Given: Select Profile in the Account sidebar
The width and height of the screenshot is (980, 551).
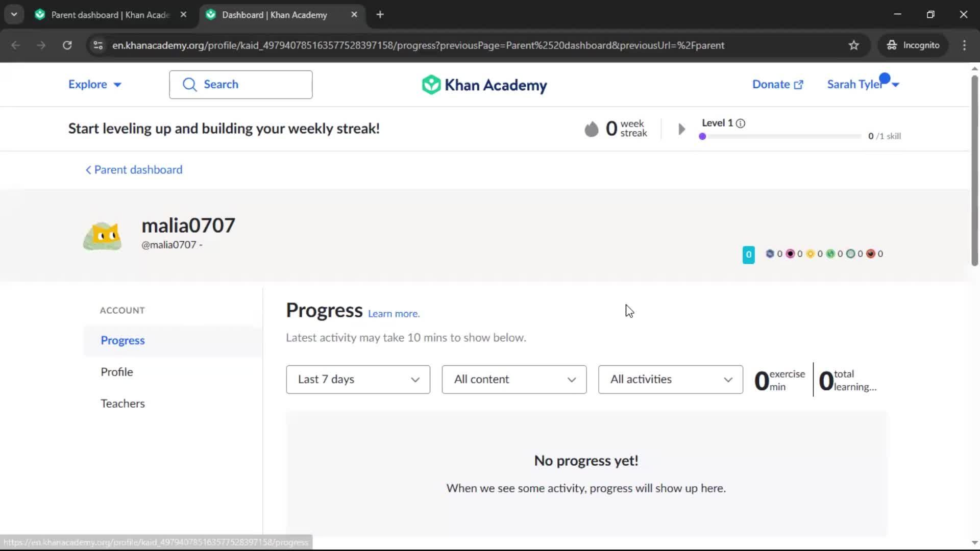Looking at the screenshot, I should (117, 372).
